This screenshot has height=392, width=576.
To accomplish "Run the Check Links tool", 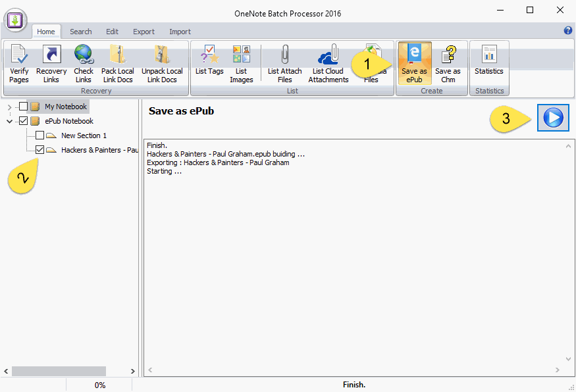I will pos(84,64).
